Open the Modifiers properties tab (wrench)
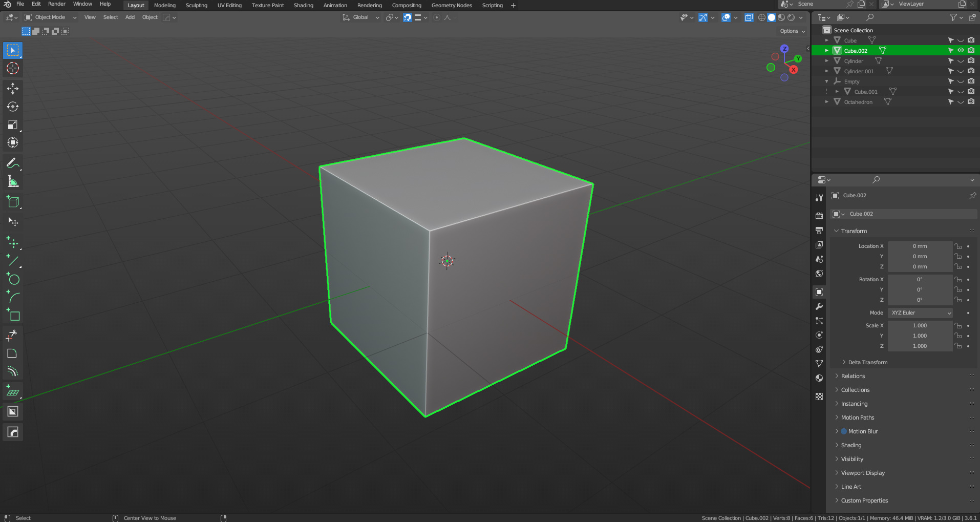The width and height of the screenshot is (980, 522). (x=819, y=306)
